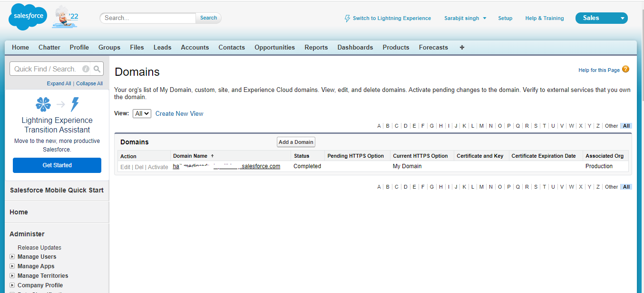Screen dimensions: 644x293
Task: Open the View dropdown set to All
Action: pos(142,113)
